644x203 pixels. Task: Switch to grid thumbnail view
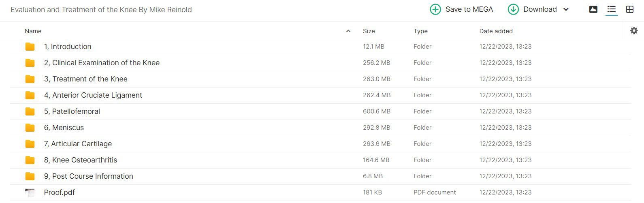(630, 9)
